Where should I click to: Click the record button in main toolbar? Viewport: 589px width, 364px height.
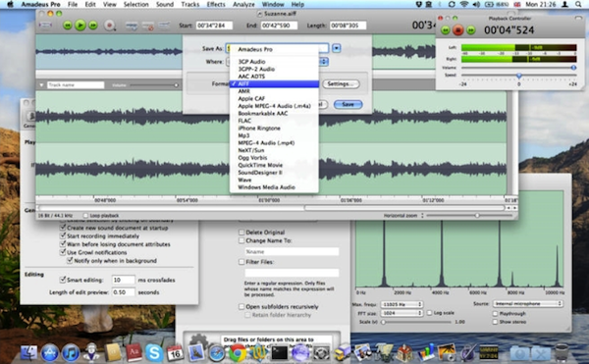click(x=109, y=26)
